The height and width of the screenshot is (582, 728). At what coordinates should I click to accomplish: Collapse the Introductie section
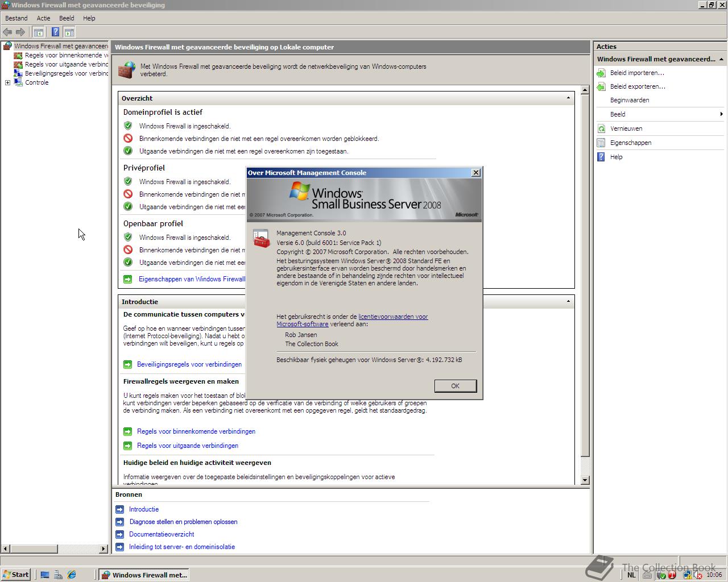(x=568, y=301)
